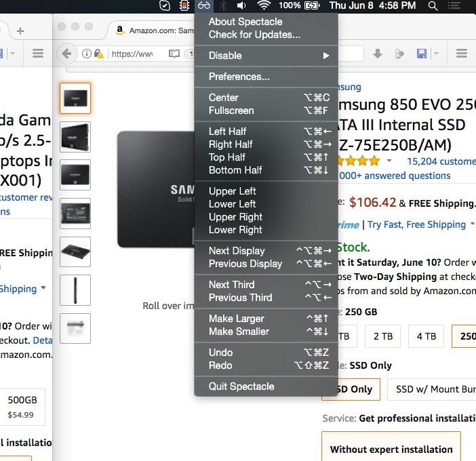This screenshot has width=476, height=461.
Task: Open a new tab with plus button
Action: coord(20,31)
